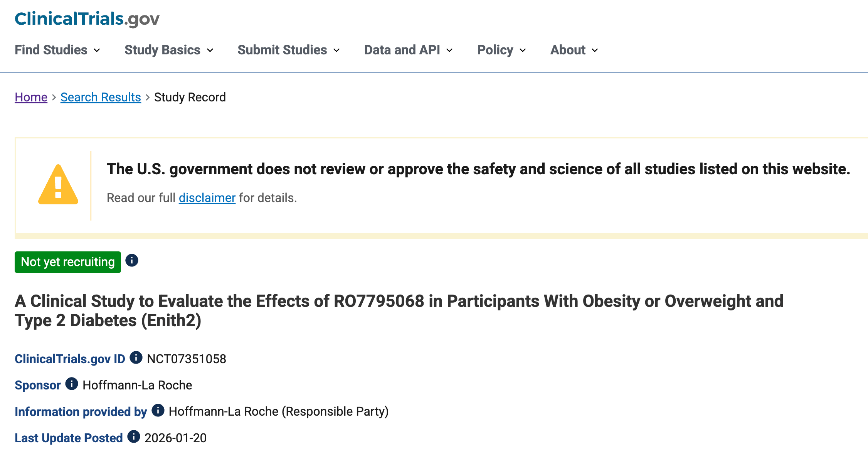Click the yellow warning triangle icon
This screenshot has width=868, height=465.
[x=58, y=185]
